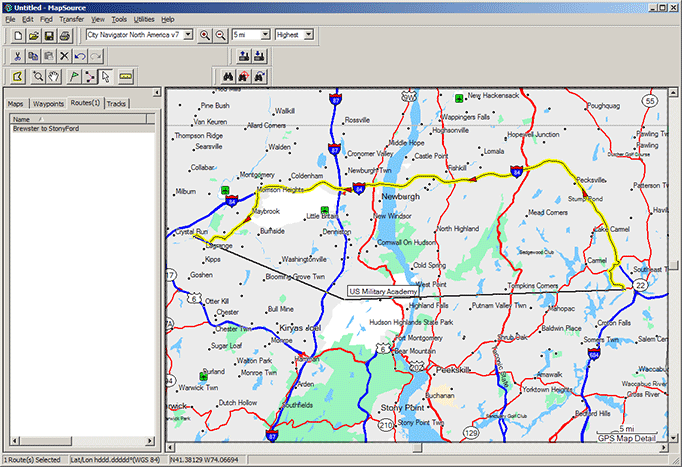Click the US Military Academy map label
The width and height of the screenshot is (682, 467).
[x=383, y=291]
